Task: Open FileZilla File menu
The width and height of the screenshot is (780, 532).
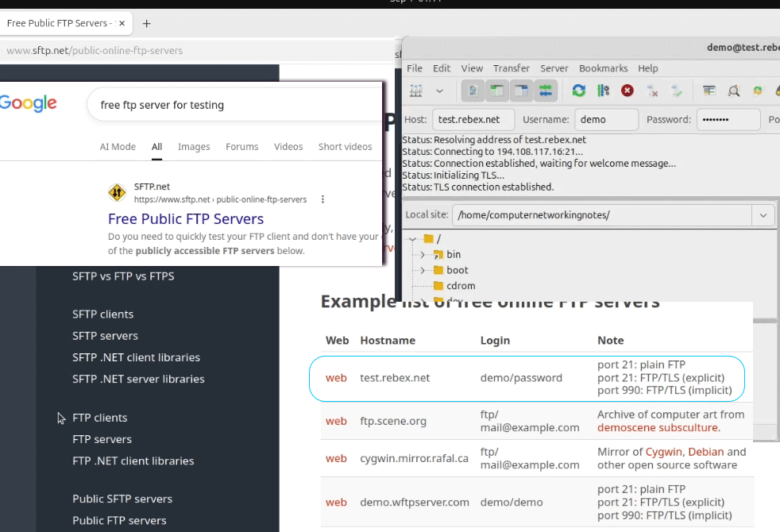Action: tap(415, 68)
